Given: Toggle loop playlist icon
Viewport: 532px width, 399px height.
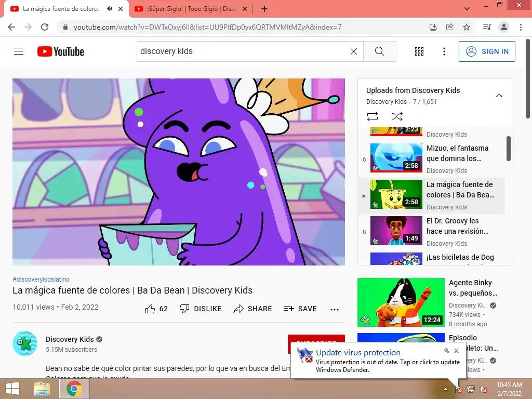Looking at the screenshot, I should 373,117.
